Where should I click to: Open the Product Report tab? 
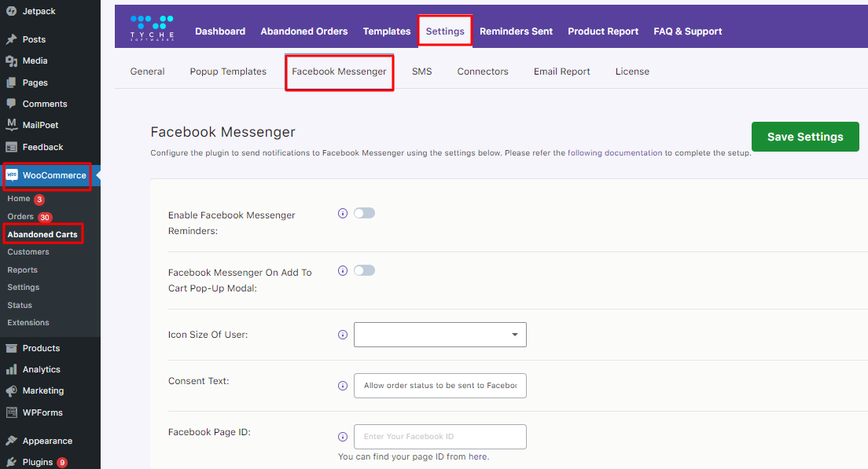pyautogui.click(x=603, y=31)
